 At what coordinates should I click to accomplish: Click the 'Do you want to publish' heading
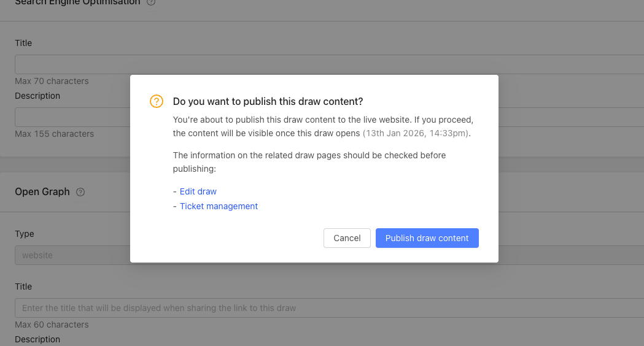click(268, 101)
